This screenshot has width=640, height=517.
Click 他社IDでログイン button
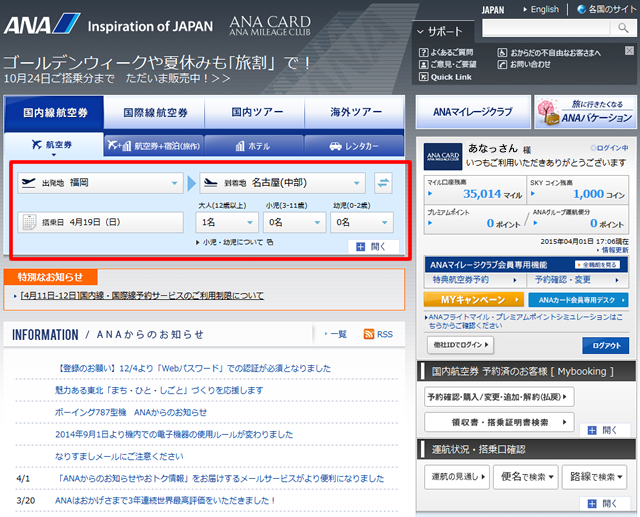pos(460,345)
